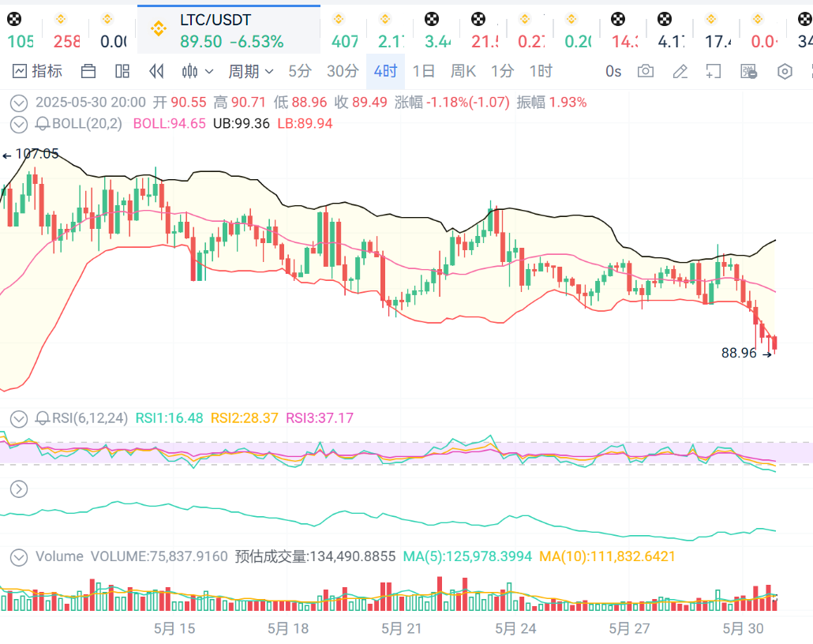This screenshot has width=813, height=644.
Task: Click the 5月 21 date label on time axis
Action: click(x=403, y=629)
